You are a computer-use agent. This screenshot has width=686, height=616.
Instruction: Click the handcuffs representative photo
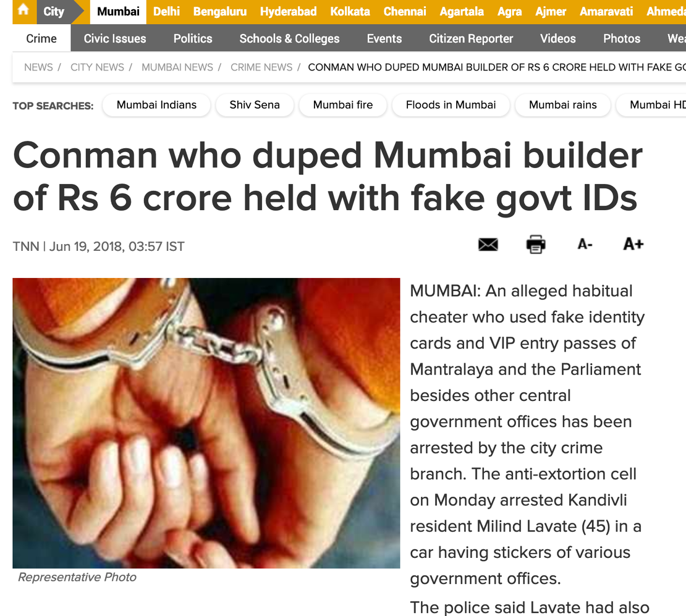coord(206,423)
